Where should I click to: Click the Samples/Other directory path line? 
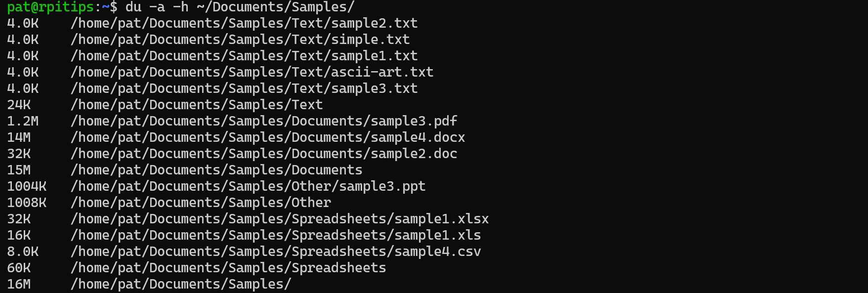201,203
